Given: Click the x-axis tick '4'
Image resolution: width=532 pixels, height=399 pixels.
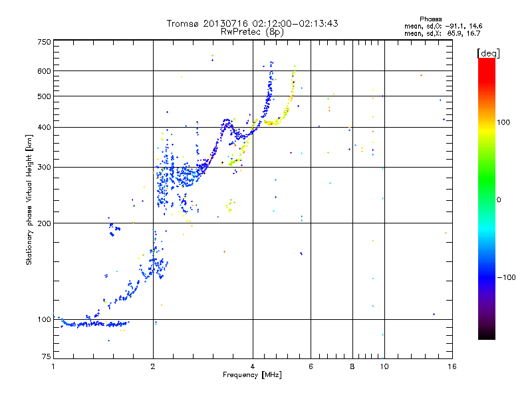Looking at the screenshot, I should pos(253,366).
